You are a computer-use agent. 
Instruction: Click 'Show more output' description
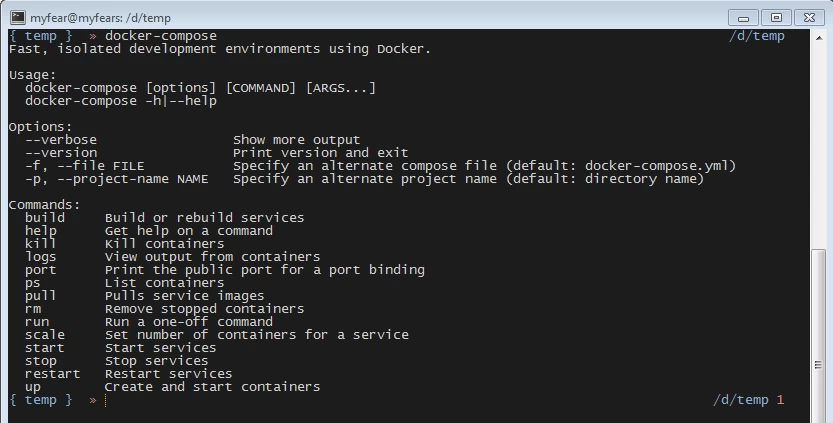pos(296,140)
